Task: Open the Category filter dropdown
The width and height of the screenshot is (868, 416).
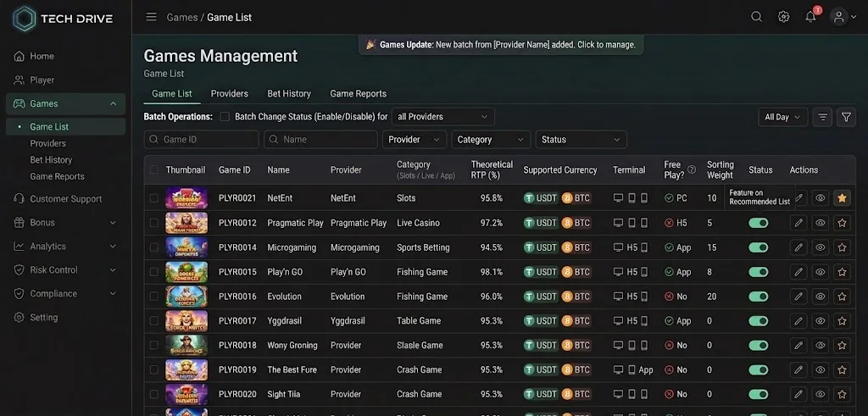Action: pyautogui.click(x=491, y=140)
